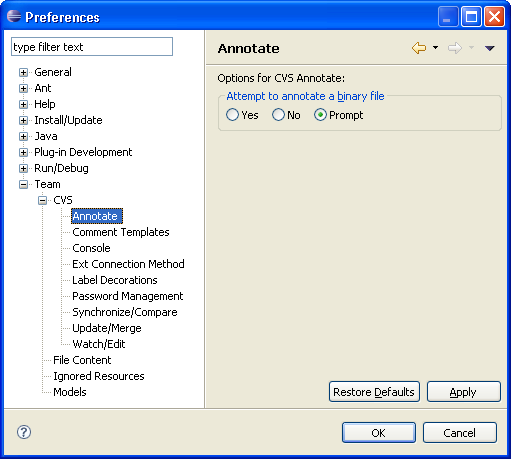Collapse the CVS tree node
The image size is (511, 459).
point(42,200)
